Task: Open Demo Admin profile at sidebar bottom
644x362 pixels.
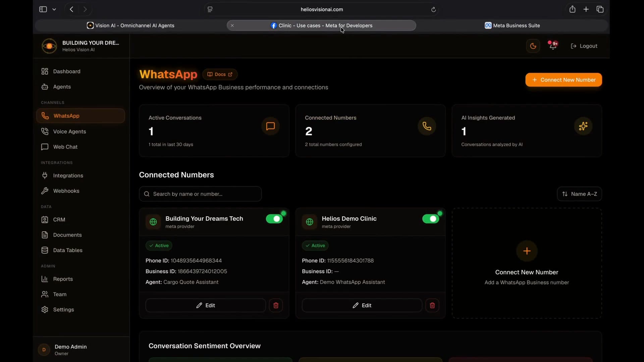Action: pos(80,350)
